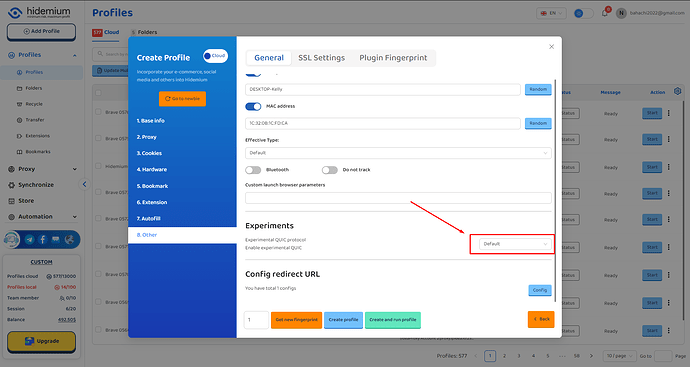Viewport: 690px width, 367px height.
Task: Toggle the Cloud switch in Create Profile
Action: [x=215, y=56]
